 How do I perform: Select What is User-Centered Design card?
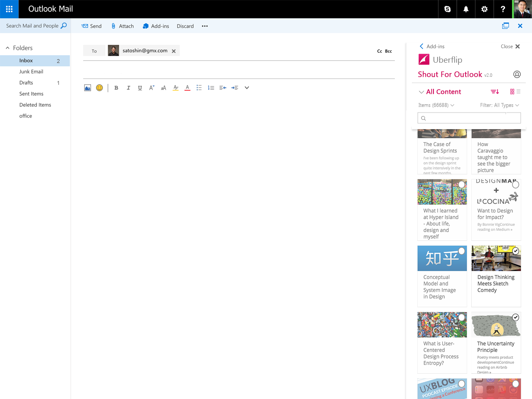462,317
